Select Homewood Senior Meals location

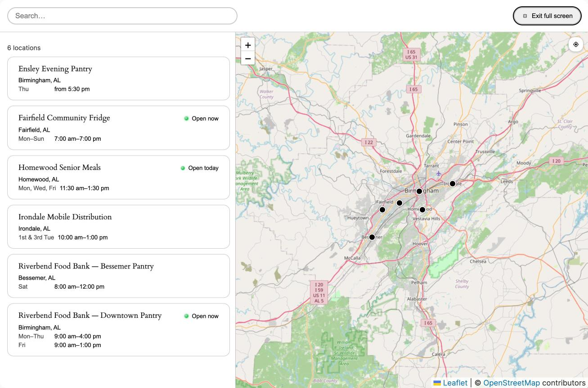[118, 177]
